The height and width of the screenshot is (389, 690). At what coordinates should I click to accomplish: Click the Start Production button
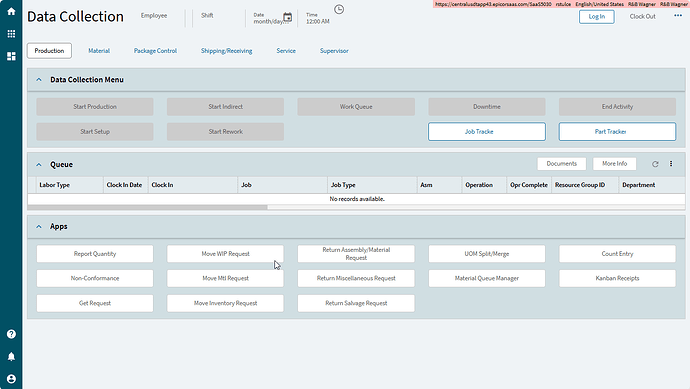click(x=95, y=107)
